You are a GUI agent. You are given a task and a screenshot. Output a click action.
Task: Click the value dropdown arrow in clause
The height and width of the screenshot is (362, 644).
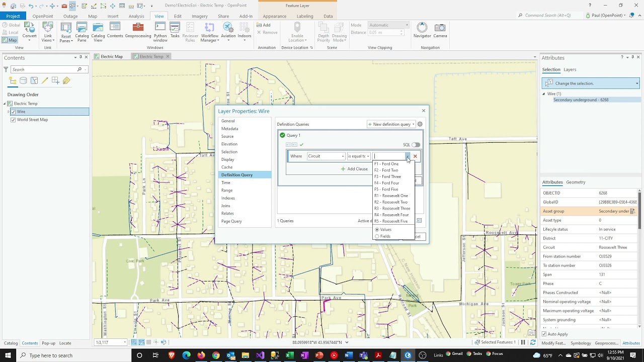point(408,156)
